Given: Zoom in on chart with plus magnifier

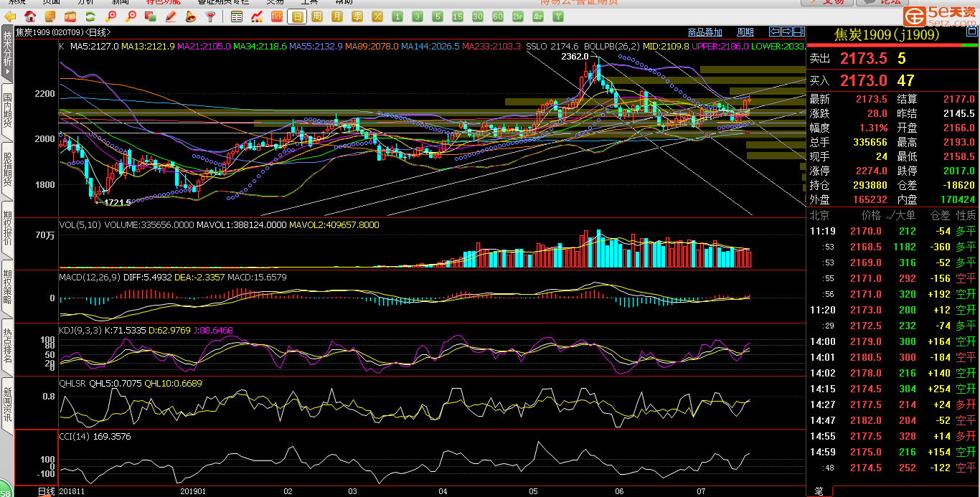Looking at the screenshot, I should (x=110, y=16).
